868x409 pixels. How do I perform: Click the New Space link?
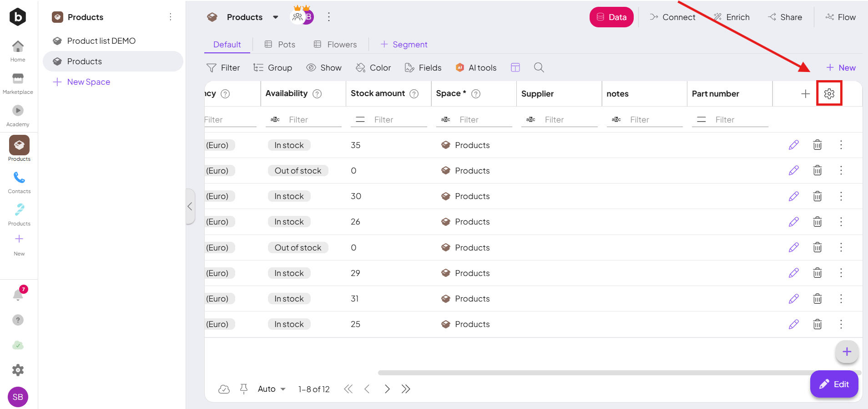[x=88, y=82]
